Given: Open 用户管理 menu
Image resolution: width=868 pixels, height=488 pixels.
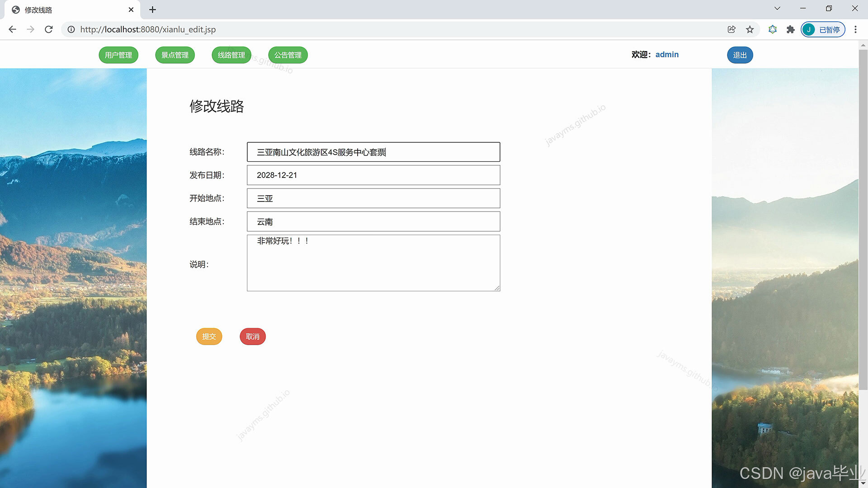Looking at the screenshot, I should [x=118, y=55].
